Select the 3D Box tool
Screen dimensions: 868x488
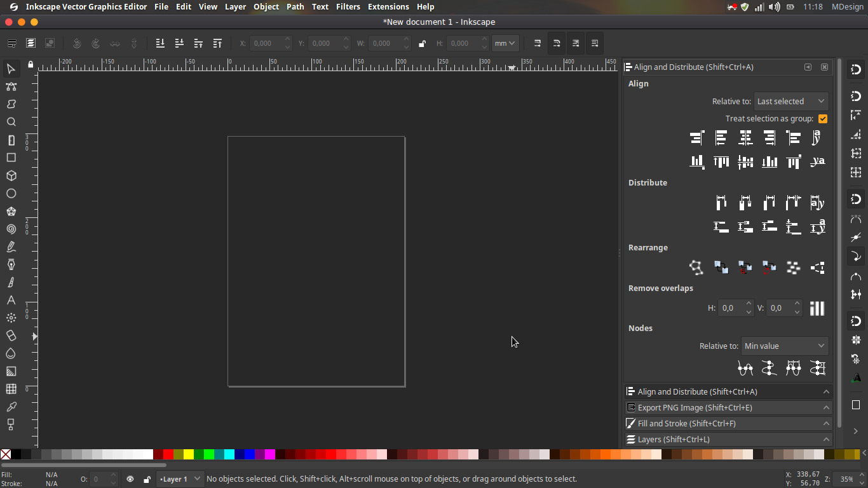11,175
